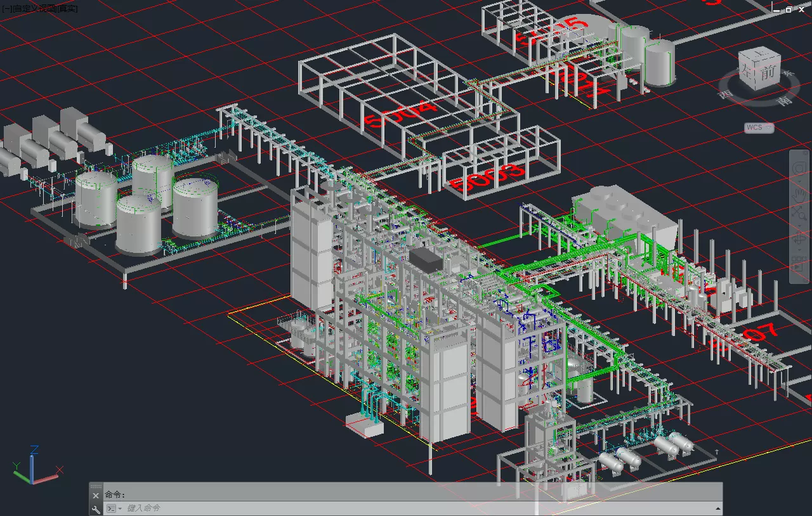The height and width of the screenshot is (516, 812).
Task: Click the 南 compass direction on ViewCube
Action: (x=785, y=100)
